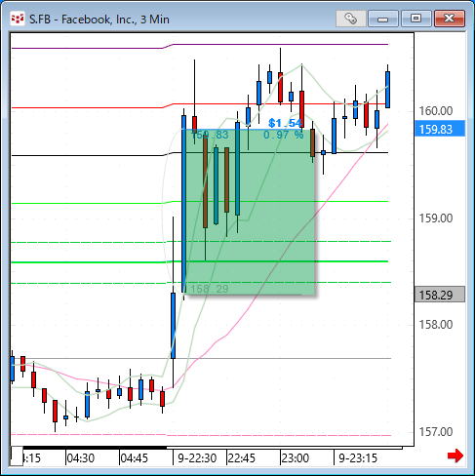
Task: Click the 04:45 time axis label
Action: point(135,458)
